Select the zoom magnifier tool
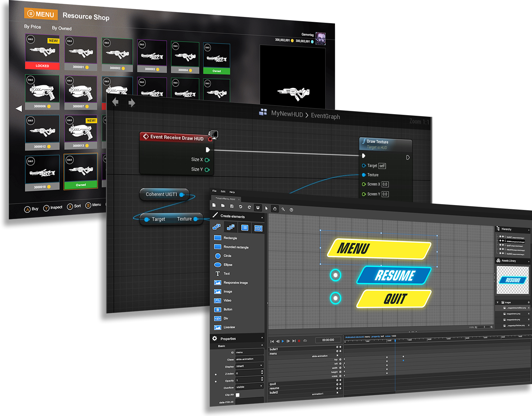The width and height of the screenshot is (532, 416). pos(283,209)
